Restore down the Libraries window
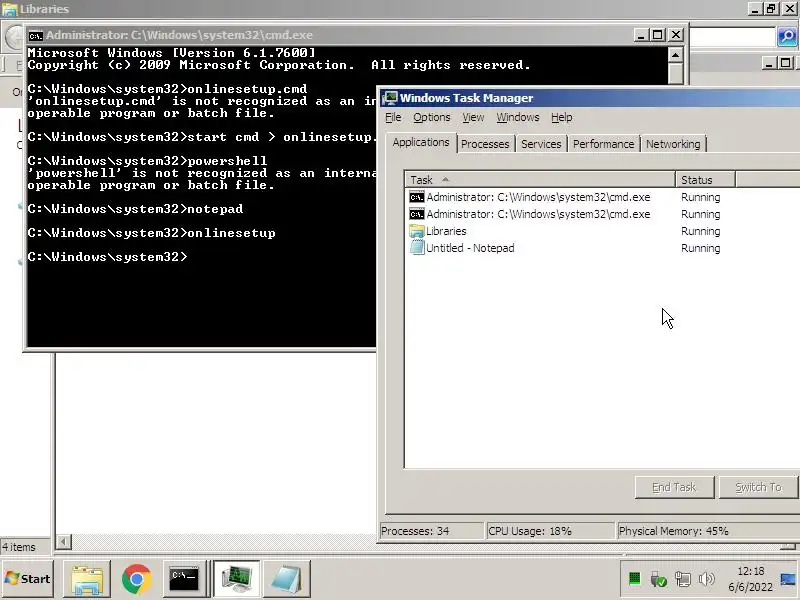Screen dimensions: 800x600 coord(771,8)
